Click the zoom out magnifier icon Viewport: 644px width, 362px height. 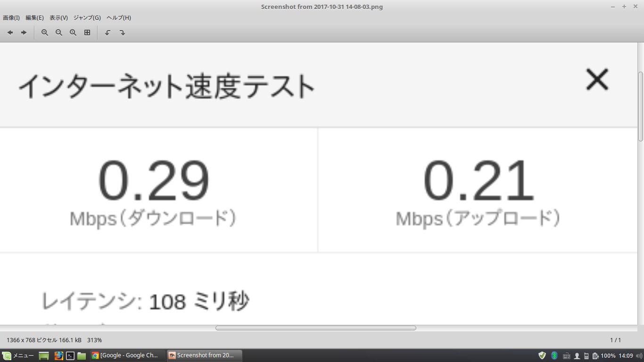59,33
